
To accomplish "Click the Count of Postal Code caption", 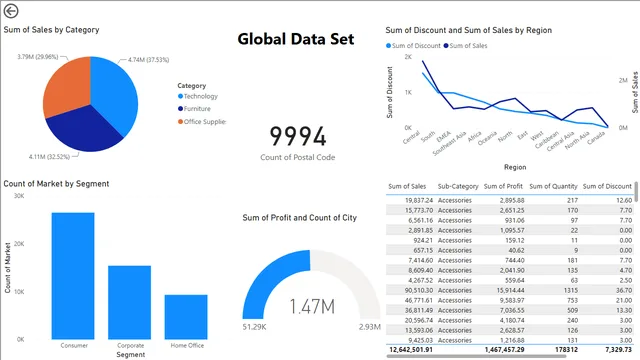I will pyautogui.click(x=298, y=157).
